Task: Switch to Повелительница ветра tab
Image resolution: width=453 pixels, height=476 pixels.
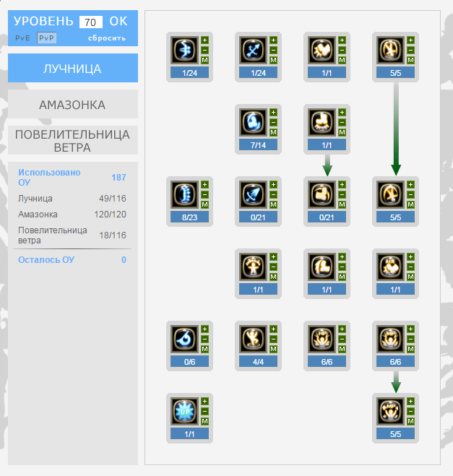Action: pos(72,141)
